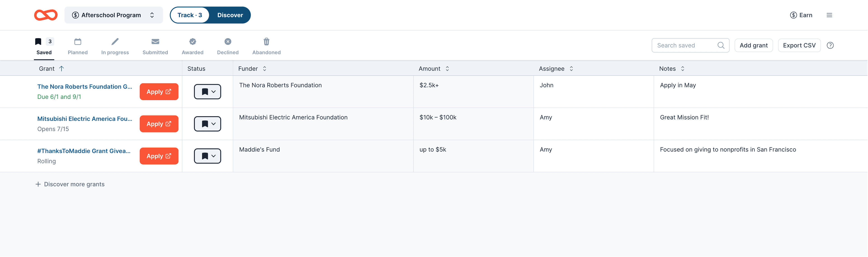Change status of Maddie's Fund grant
868x257 pixels.
point(207,156)
